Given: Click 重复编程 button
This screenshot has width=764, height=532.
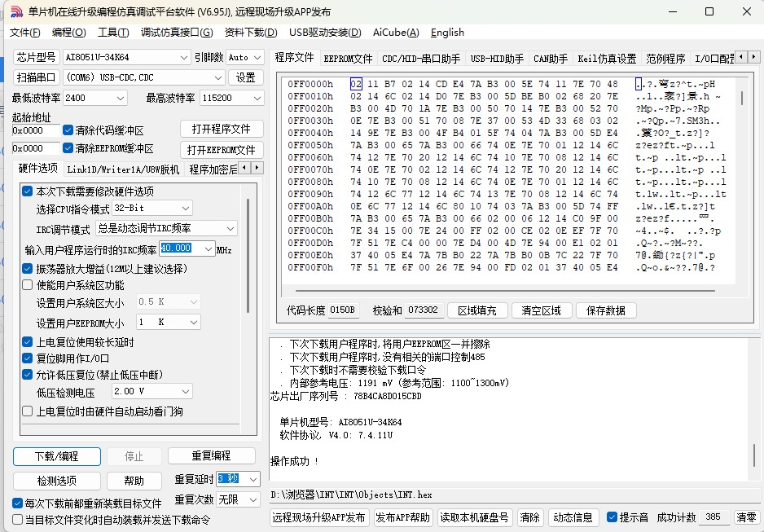Looking at the screenshot, I should pyautogui.click(x=212, y=456).
